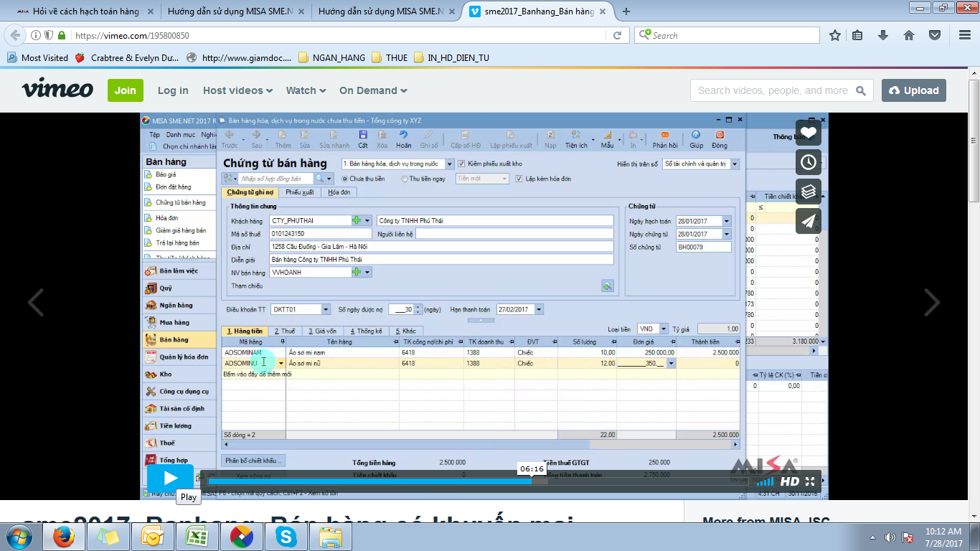The image size is (980, 551).
Task: Click Add to collections stack icon
Action: tap(809, 192)
